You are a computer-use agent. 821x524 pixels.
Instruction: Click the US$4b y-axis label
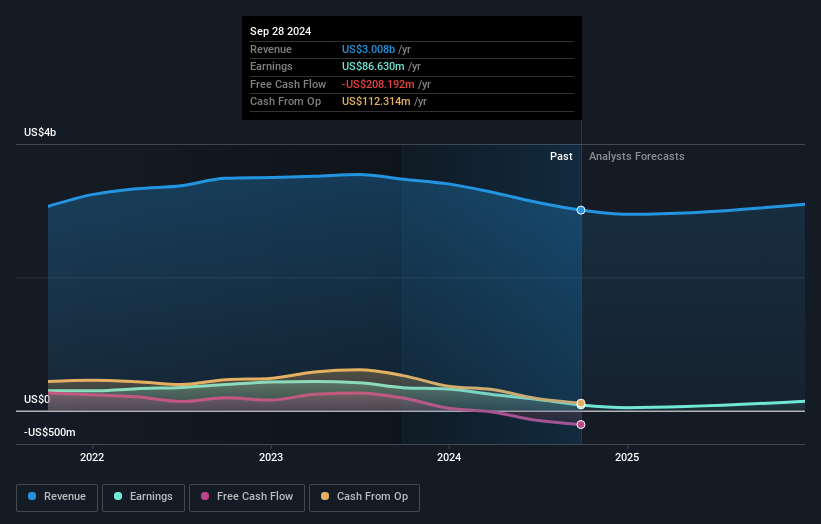[x=40, y=132]
